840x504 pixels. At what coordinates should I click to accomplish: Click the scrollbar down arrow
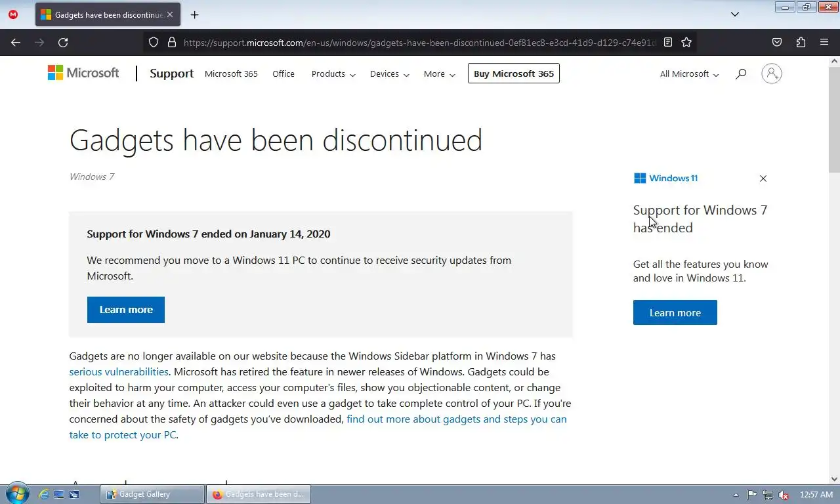tap(834, 479)
